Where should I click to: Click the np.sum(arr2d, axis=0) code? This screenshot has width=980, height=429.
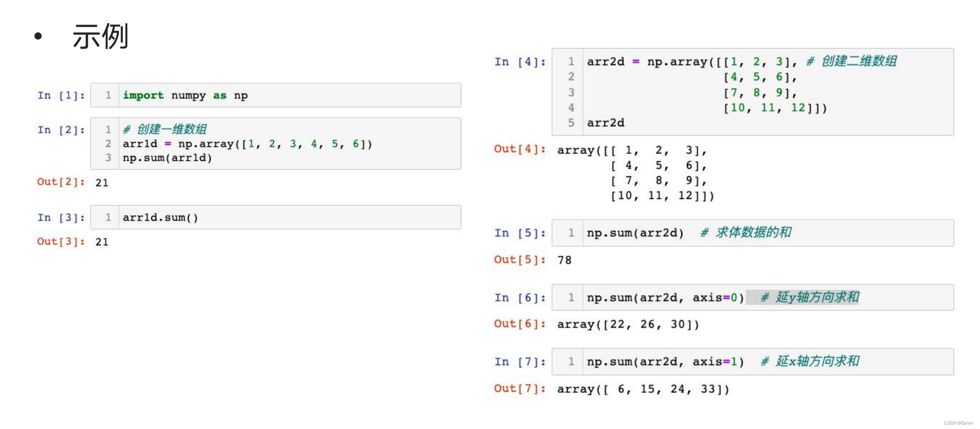pos(665,298)
